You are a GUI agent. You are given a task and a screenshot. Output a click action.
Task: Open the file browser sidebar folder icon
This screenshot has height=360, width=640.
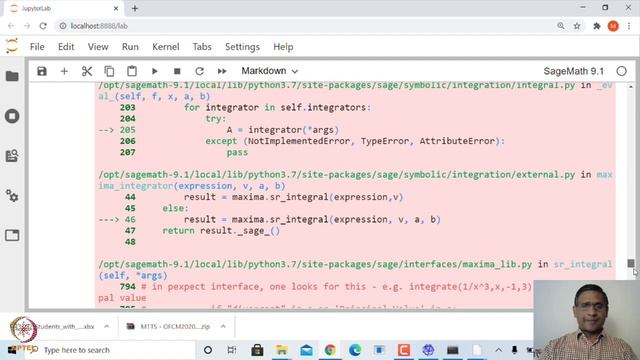[x=12, y=76]
